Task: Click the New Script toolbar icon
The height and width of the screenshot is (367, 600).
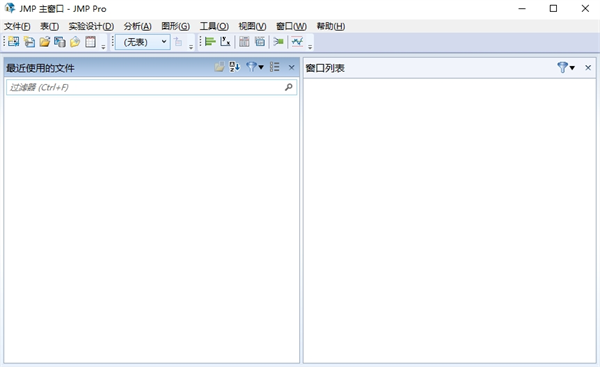Action: (29, 41)
